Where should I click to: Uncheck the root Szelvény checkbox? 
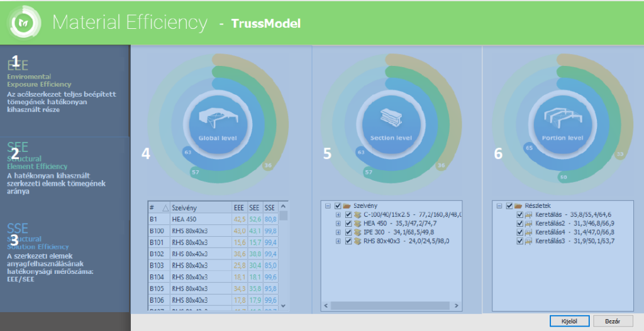[x=338, y=206]
